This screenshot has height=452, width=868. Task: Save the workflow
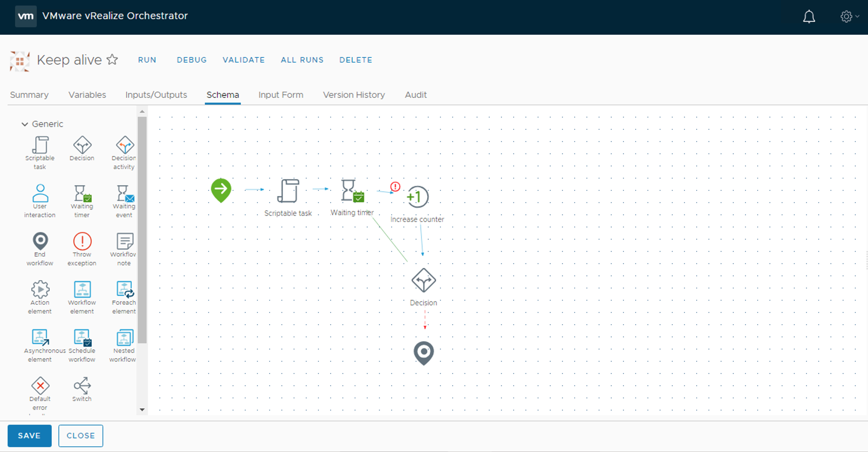tap(29, 436)
